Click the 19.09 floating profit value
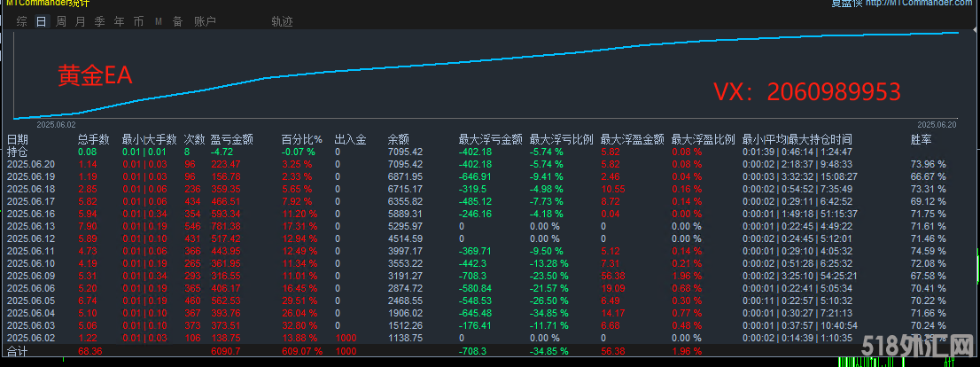Screen dimensions: 980x367 point(611,288)
